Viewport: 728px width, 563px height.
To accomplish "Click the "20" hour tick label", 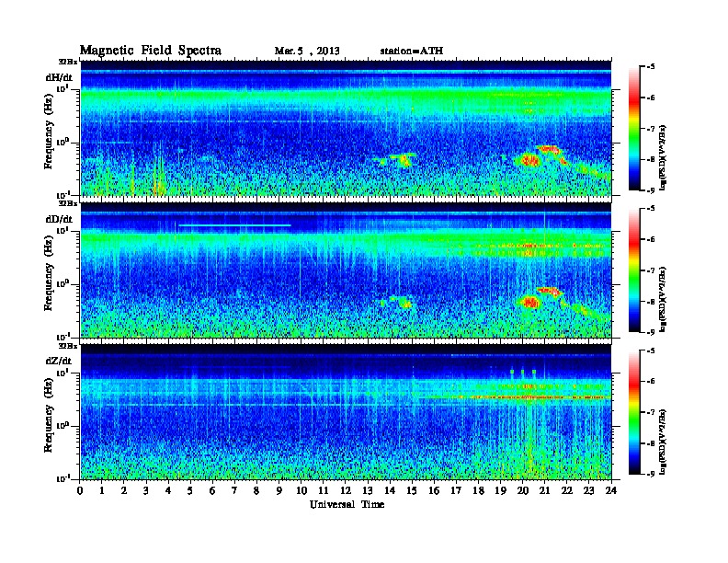I will click(523, 490).
